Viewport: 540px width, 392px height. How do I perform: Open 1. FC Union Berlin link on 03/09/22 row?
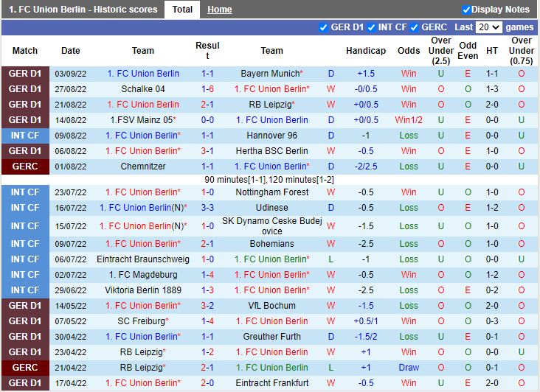click(x=143, y=74)
